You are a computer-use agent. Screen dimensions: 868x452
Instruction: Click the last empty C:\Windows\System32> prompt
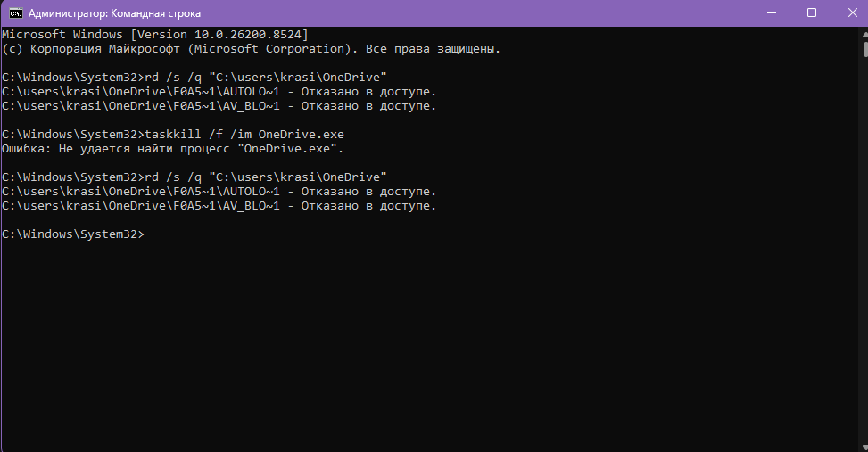coord(73,234)
